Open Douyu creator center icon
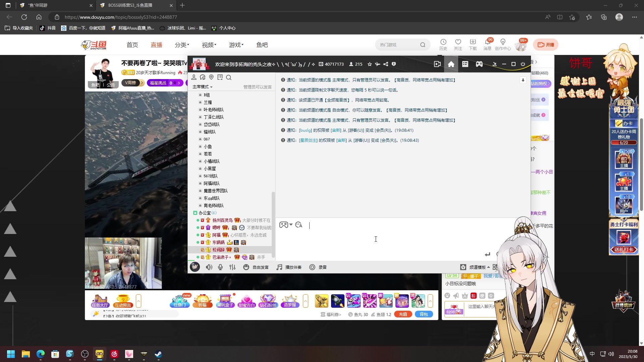This screenshot has height=362, width=644. pyautogui.click(x=503, y=44)
